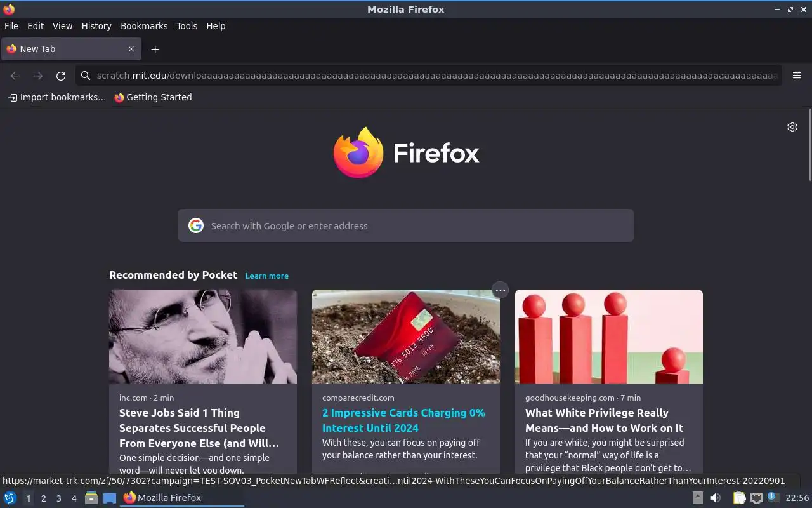
Task: Click the page vertical scrollbar
Action: 809,145
